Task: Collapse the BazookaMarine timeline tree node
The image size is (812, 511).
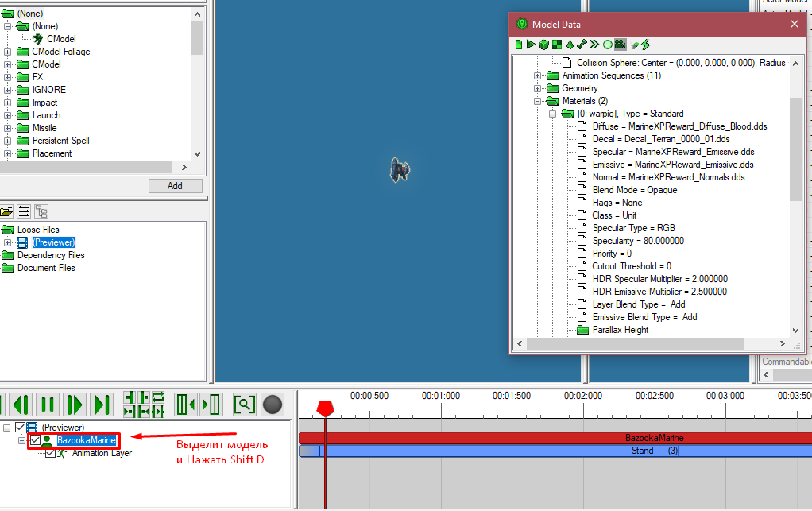Action: (21, 440)
